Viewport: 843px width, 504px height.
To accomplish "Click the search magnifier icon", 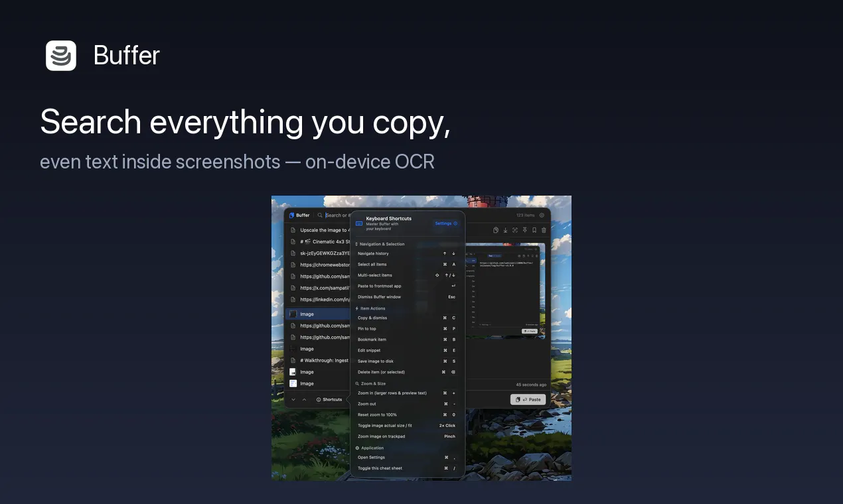I will click(x=320, y=215).
